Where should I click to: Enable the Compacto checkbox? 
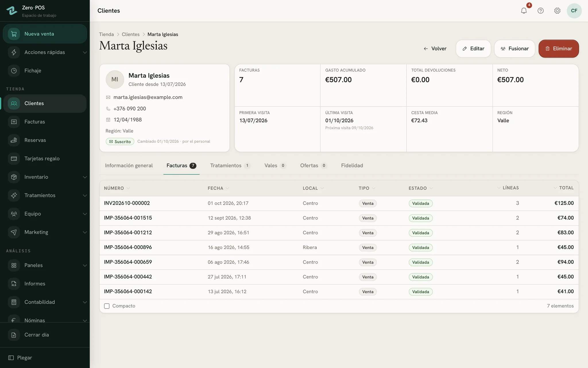pos(107,306)
